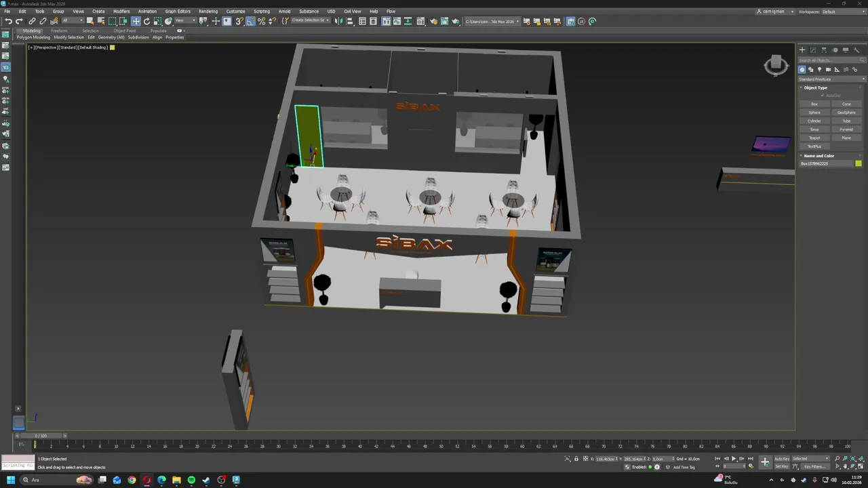Click the time slider 0/100 handle

coord(41,436)
